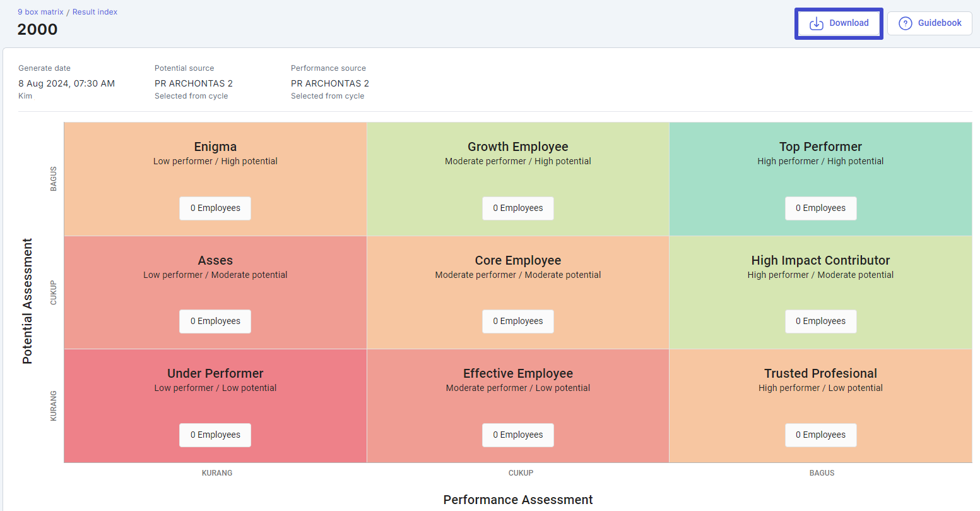Click the download tray icon
Viewport: 980px width, 511px height.
click(x=817, y=23)
